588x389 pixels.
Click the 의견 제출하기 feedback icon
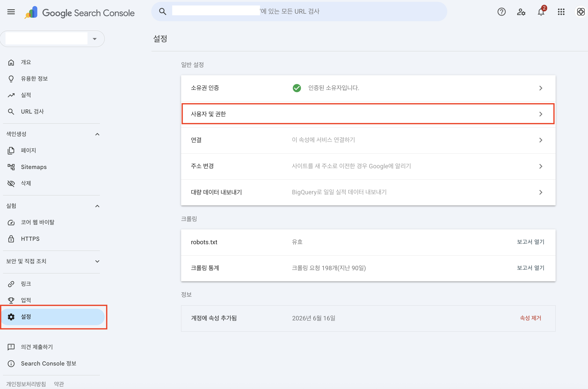pyautogui.click(x=11, y=347)
